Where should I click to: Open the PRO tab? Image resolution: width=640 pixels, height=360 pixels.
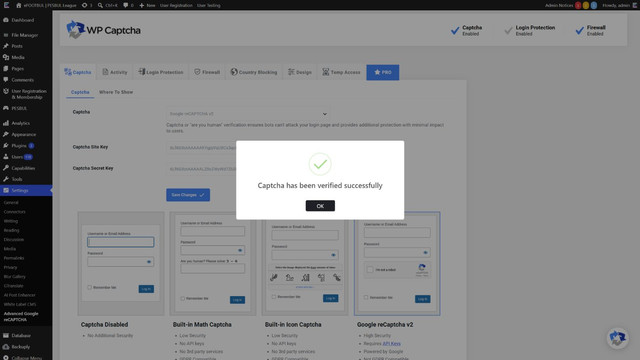[382, 72]
